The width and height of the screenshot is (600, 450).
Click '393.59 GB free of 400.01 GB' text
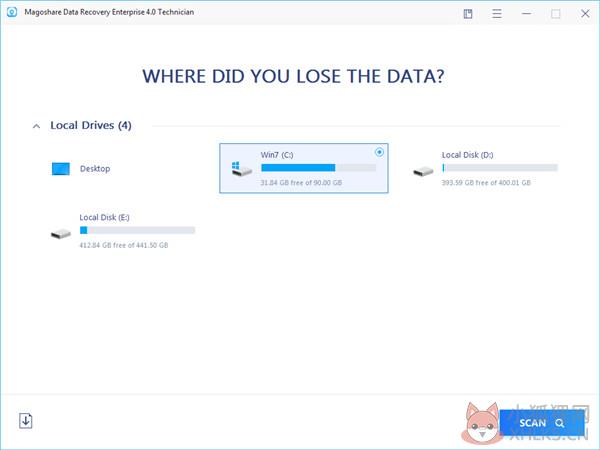coord(486,183)
